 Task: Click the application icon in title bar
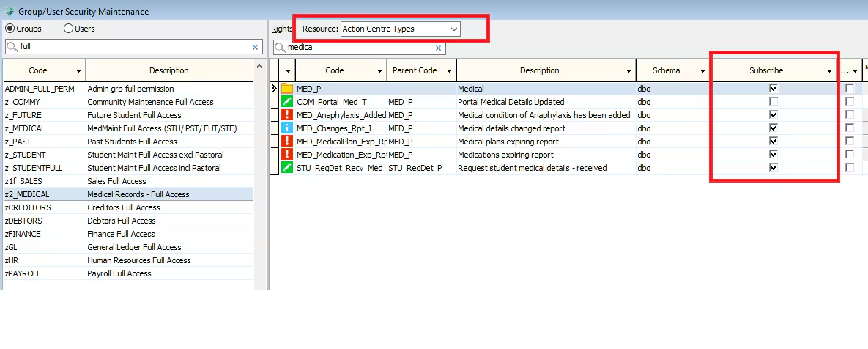tap(9, 10)
